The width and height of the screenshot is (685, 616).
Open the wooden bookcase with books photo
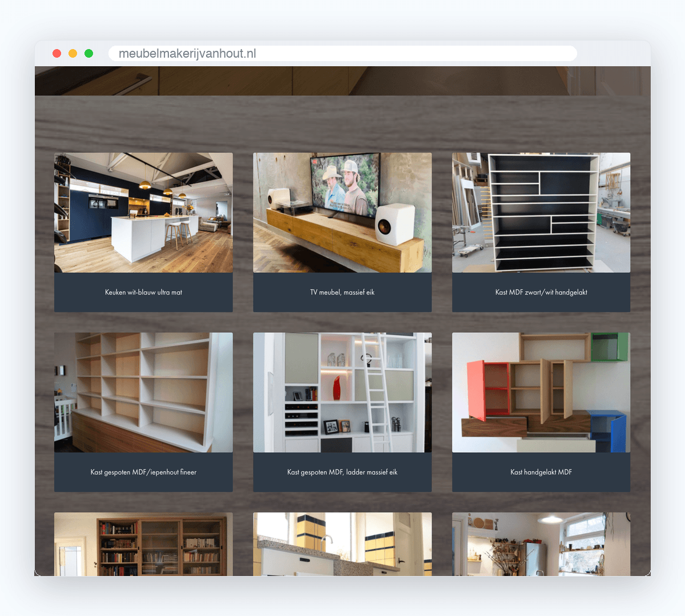tap(143, 544)
